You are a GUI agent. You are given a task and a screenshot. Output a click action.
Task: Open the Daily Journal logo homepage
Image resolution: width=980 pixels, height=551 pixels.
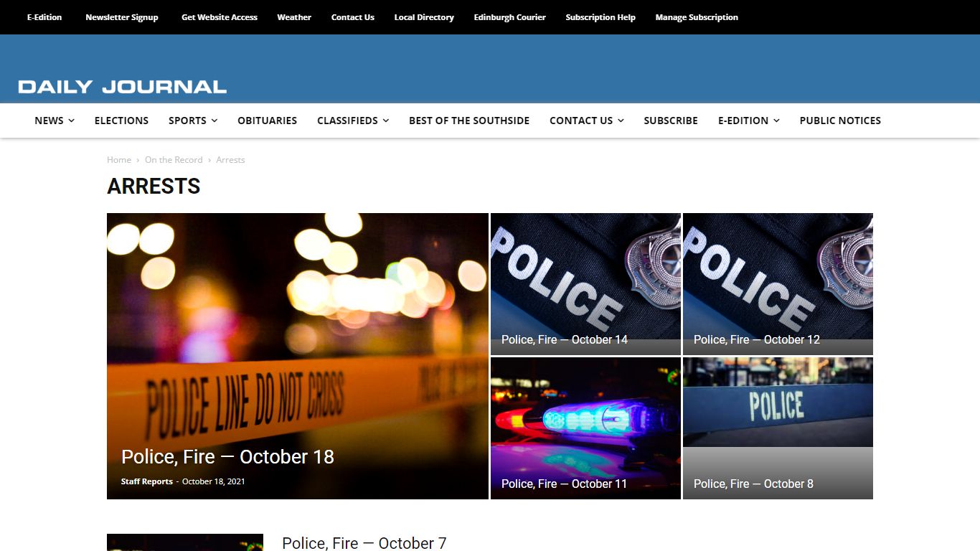[122, 87]
